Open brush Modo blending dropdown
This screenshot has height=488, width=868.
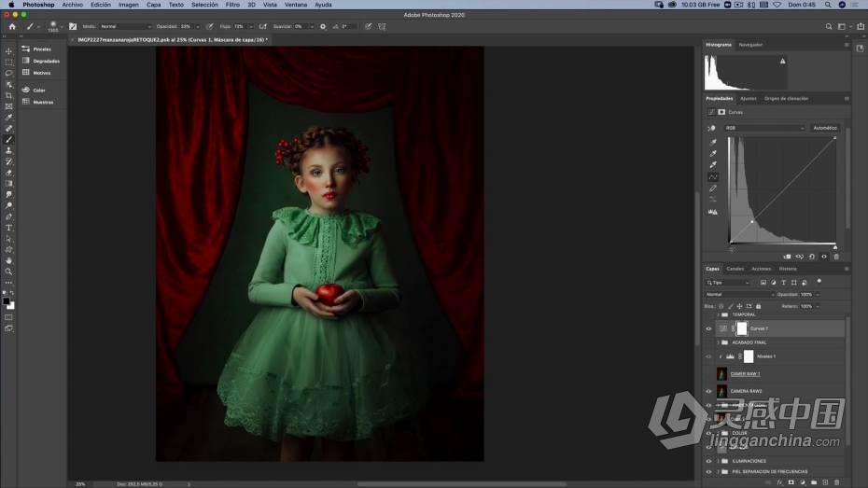[x=125, y=26]
